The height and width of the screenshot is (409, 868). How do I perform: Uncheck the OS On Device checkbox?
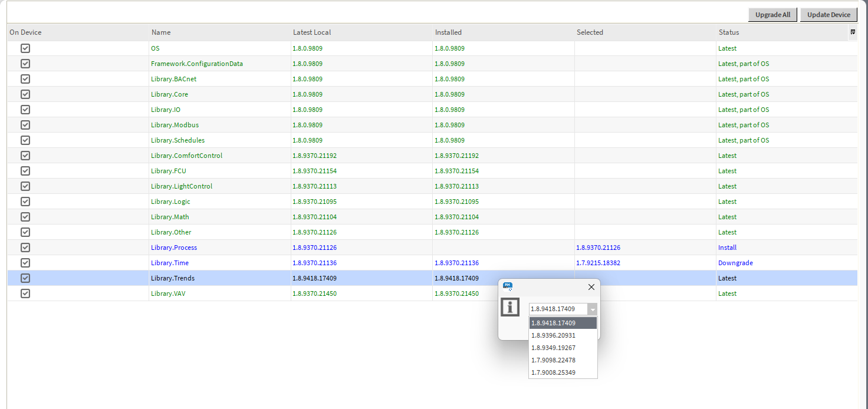25,48
